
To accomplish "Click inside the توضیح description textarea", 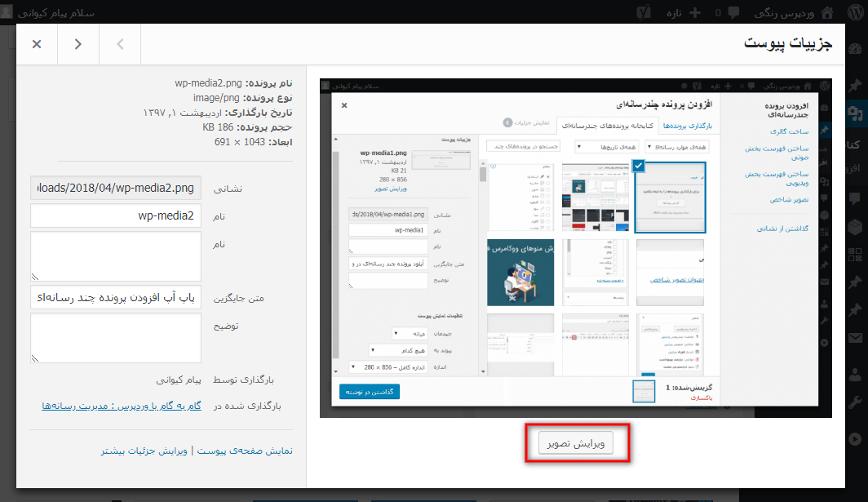I will click(x=115, y=338).
